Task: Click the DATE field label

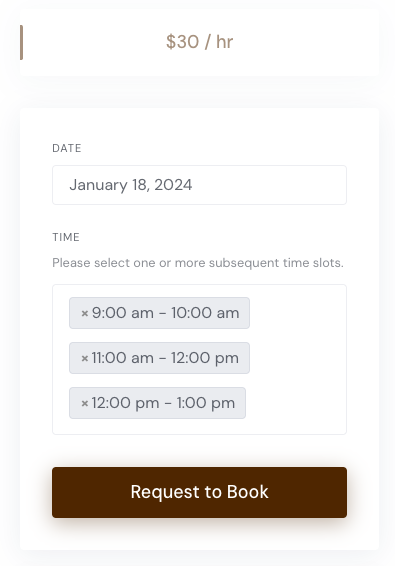Action: click(67, 148)
